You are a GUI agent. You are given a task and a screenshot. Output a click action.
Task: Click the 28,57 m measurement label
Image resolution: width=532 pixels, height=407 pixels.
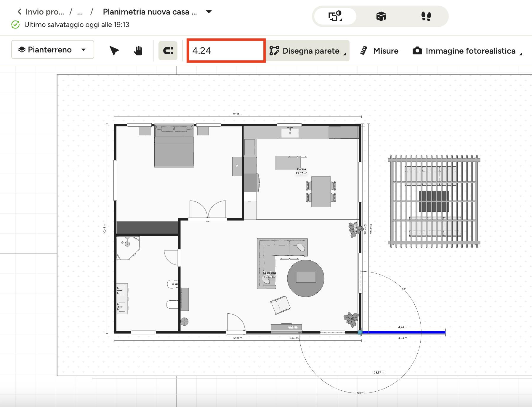tap(379, 373)
